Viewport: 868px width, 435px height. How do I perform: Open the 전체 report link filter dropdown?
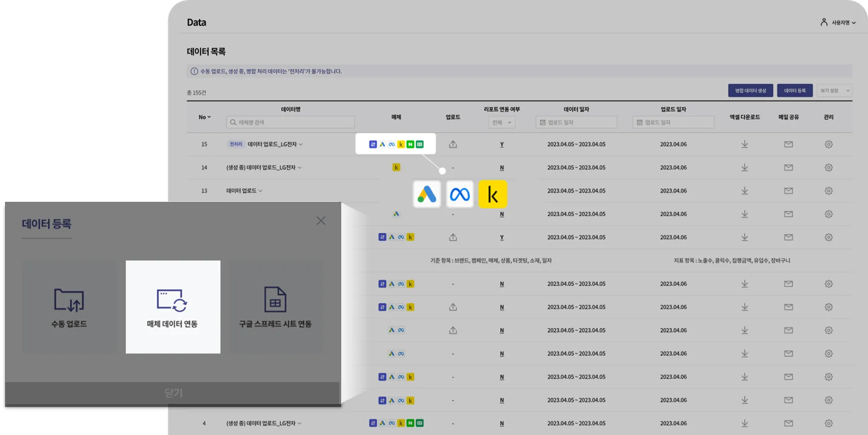click(x=501, y=123)
